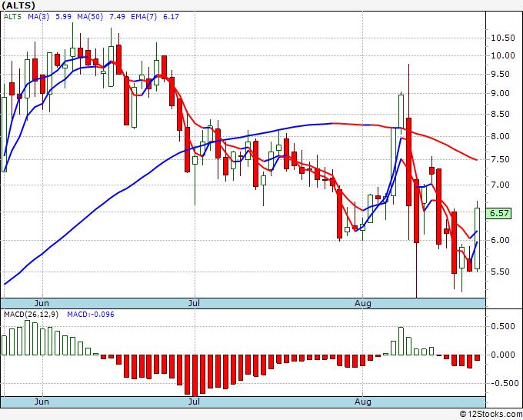Click the 8.00 price axis label
This screenshot has width=523, height=420.
500,136
